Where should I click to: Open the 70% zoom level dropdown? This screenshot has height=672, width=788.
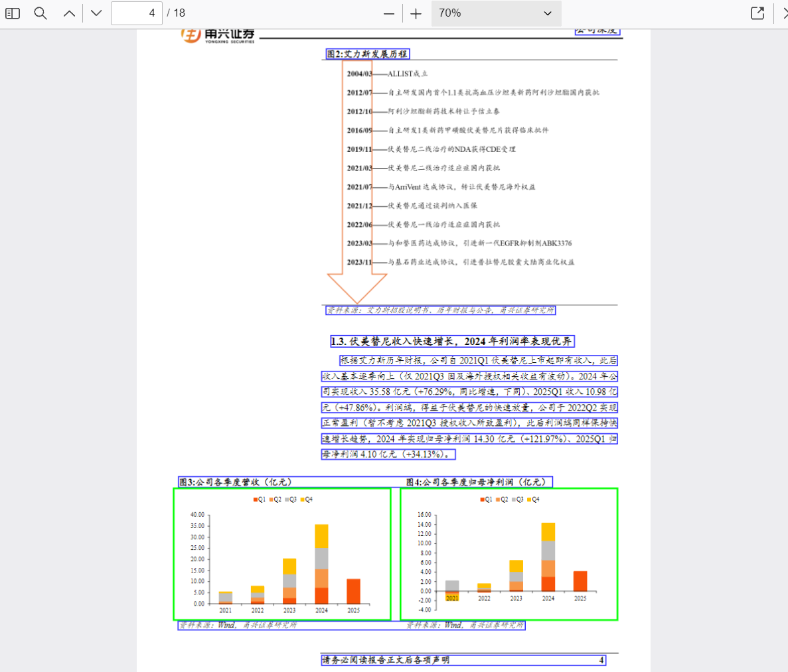pos(496,13)
